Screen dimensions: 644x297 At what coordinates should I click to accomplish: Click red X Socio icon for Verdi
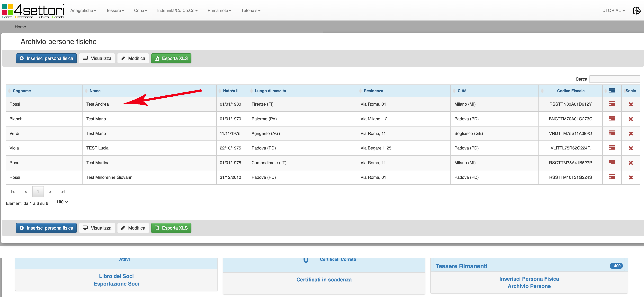(x=630, y=134)
